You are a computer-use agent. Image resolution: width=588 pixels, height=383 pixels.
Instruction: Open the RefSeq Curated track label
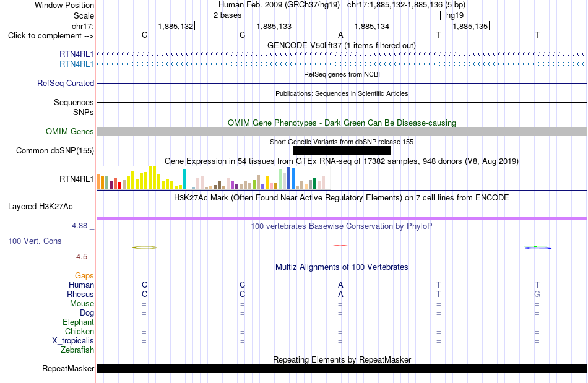66,83
